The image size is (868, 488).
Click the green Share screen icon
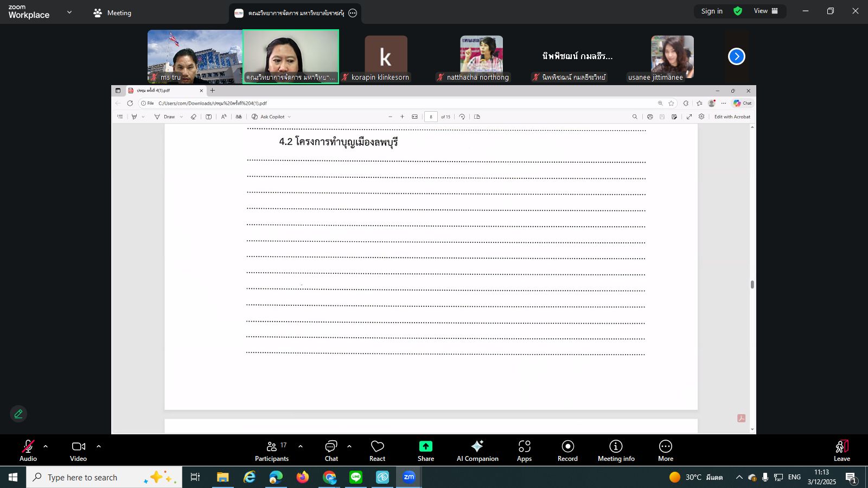point(426,446)
